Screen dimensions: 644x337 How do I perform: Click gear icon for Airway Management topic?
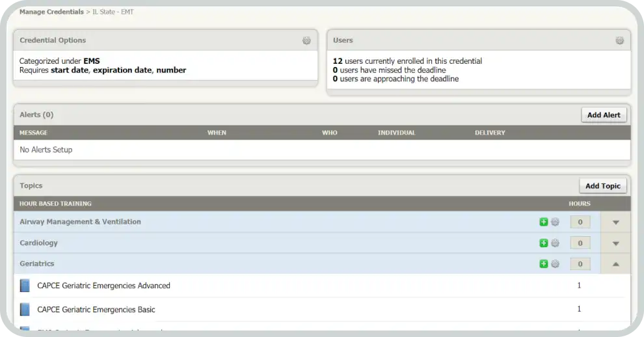(x=555, y=222)
